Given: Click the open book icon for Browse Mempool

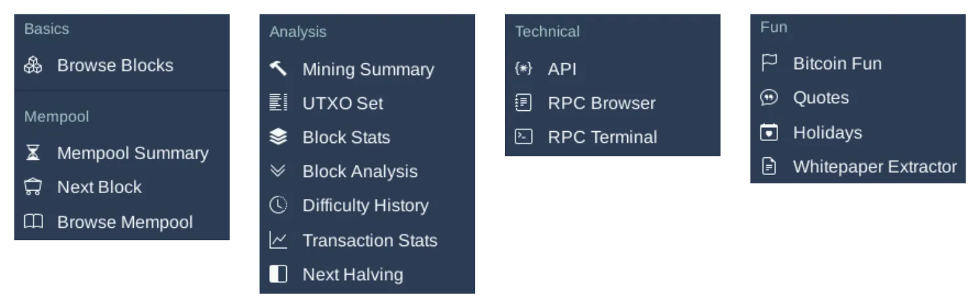Looking at the screenshot, I should point(33,222).
